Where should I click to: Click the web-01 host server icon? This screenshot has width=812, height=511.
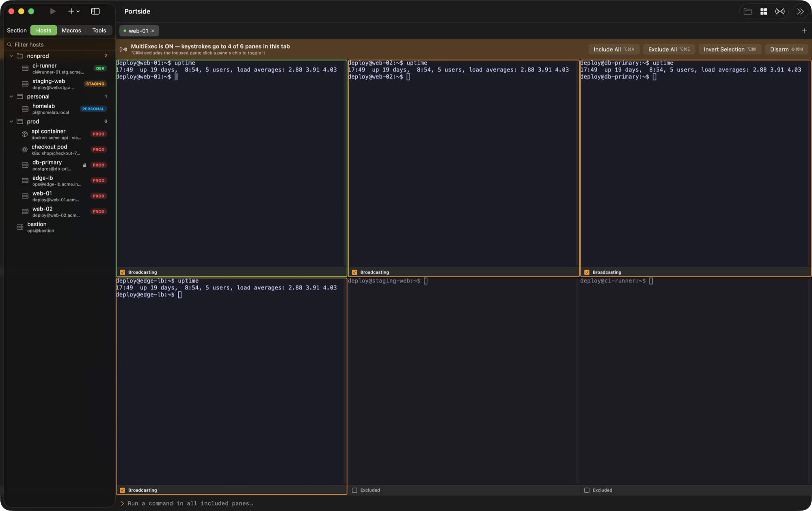pos(25,196)
